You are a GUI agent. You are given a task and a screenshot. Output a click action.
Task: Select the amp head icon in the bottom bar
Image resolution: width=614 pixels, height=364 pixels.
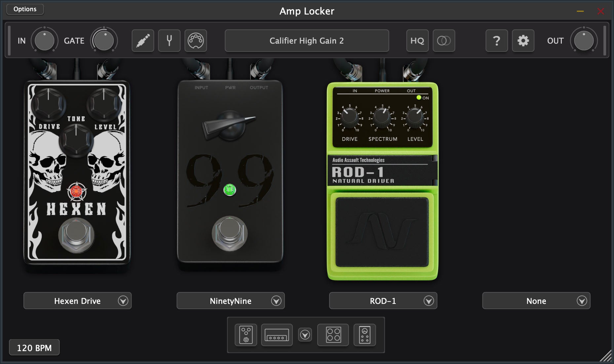(x=277, y=335)
